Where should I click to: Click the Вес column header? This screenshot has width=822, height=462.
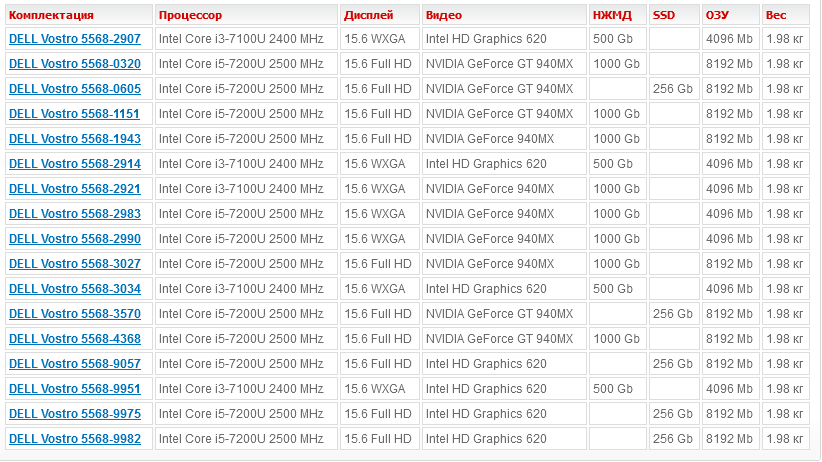point(786,15)
